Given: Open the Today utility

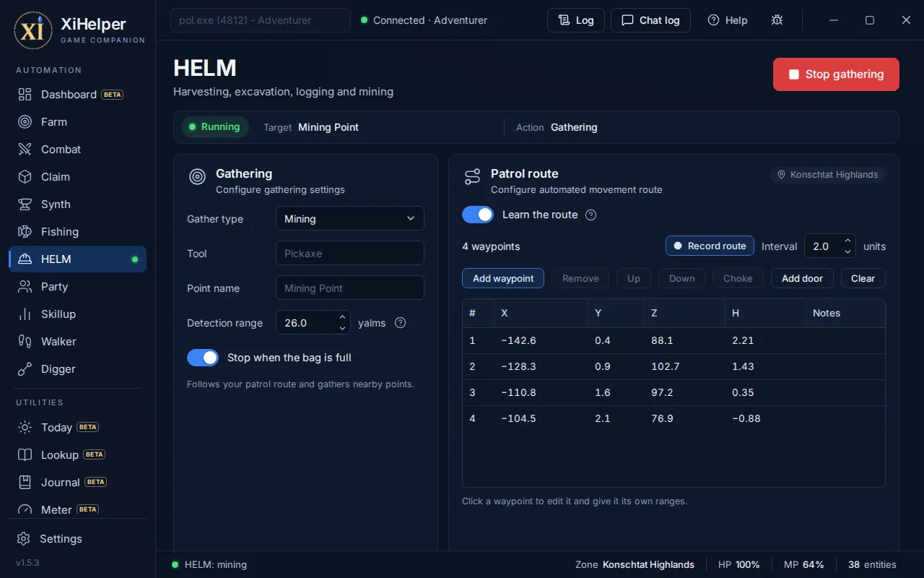Looking at the screenshot, I should tap(78, 428).
